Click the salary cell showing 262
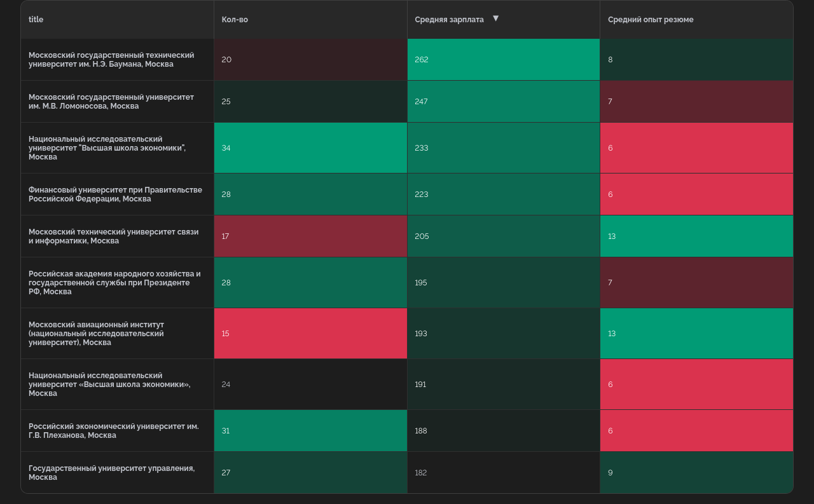 (x=503, y=60)
